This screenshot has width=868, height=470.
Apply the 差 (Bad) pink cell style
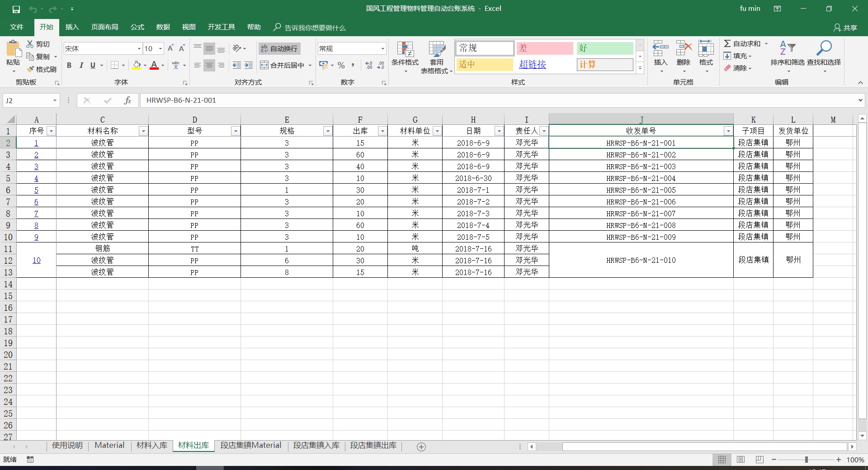544,48
